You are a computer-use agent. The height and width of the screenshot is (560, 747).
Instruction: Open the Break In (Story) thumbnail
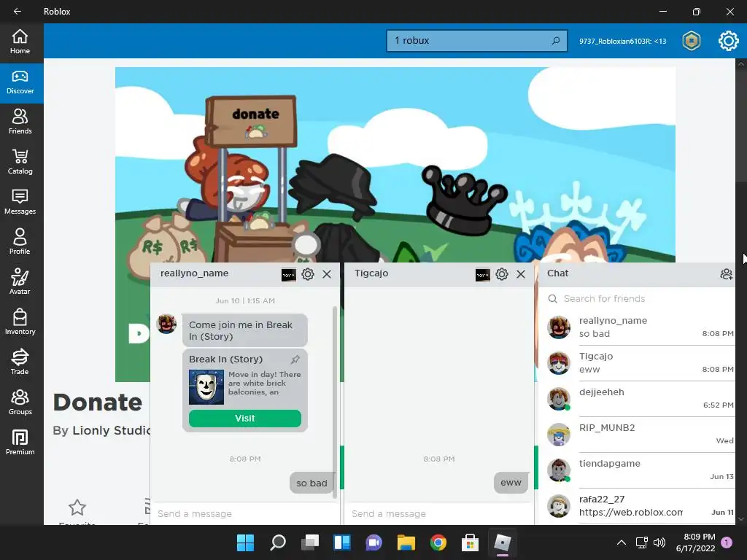(206, 388)
